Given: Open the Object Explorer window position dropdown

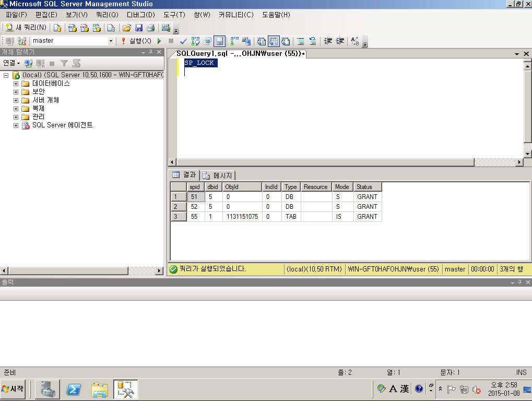Looking at the screenshot, I should (143, 52).
